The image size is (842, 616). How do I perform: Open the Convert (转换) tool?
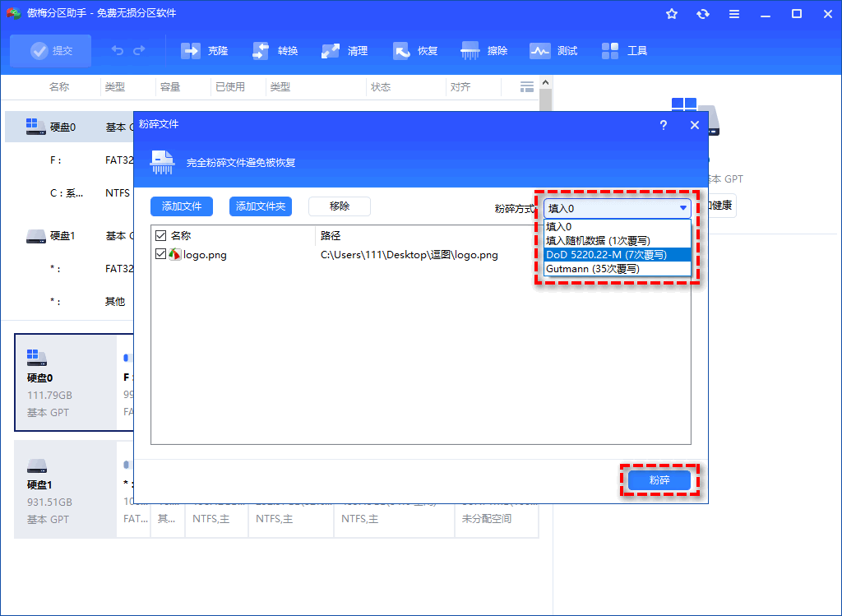[262, 51]
